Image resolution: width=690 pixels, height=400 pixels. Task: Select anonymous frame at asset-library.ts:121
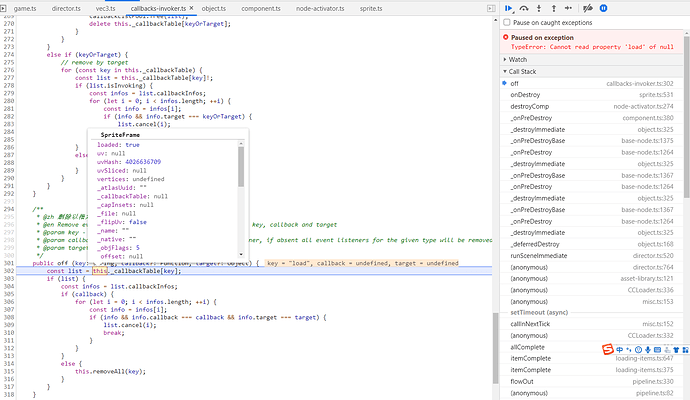[x=592, y=279]
